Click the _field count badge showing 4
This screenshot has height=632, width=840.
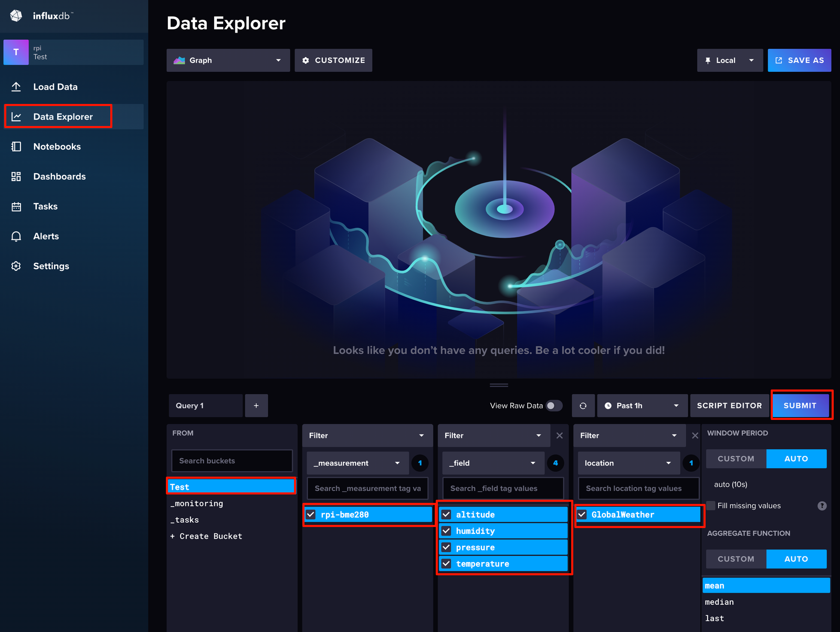coord(555,463)
